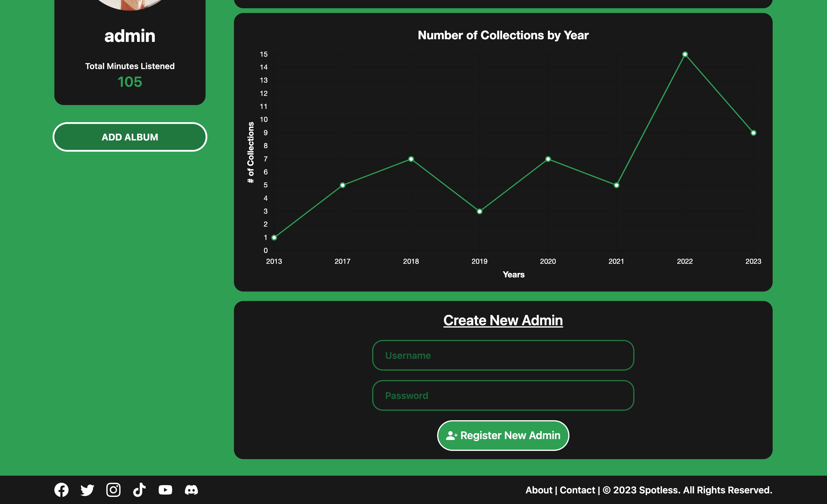Focus the Password input field
Screen dimensions: 827x504
503,395
